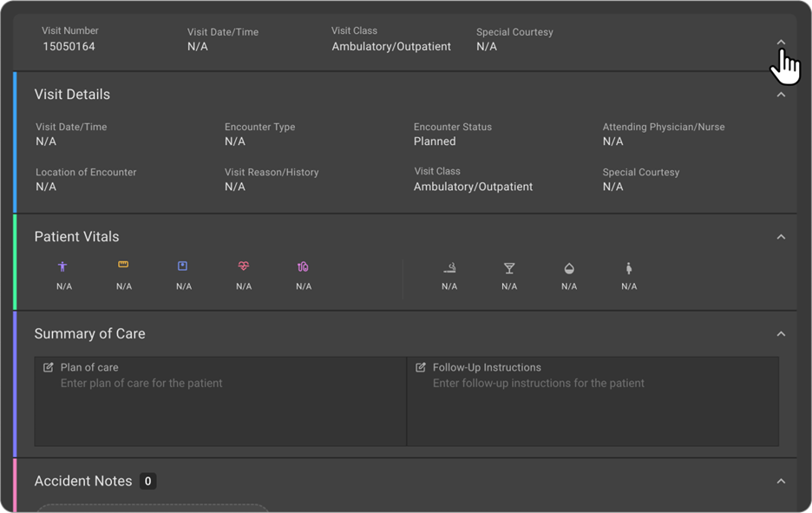The width and height of the screenshot is (812, 513).
Task: Collapse the Summary of Care section
Action: [x=782, y=333]
